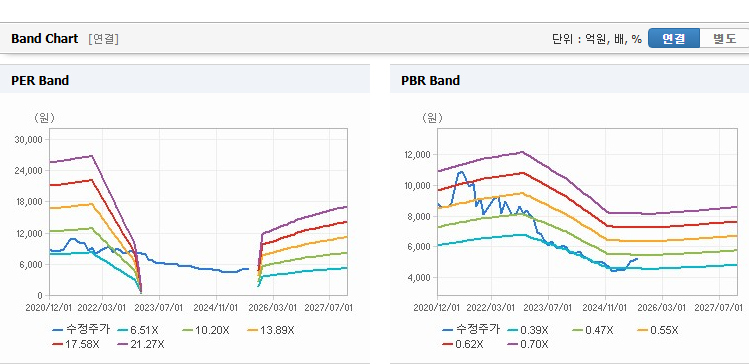Click PBR chart x-axis date 2023/07/01

tap(548, 307)
